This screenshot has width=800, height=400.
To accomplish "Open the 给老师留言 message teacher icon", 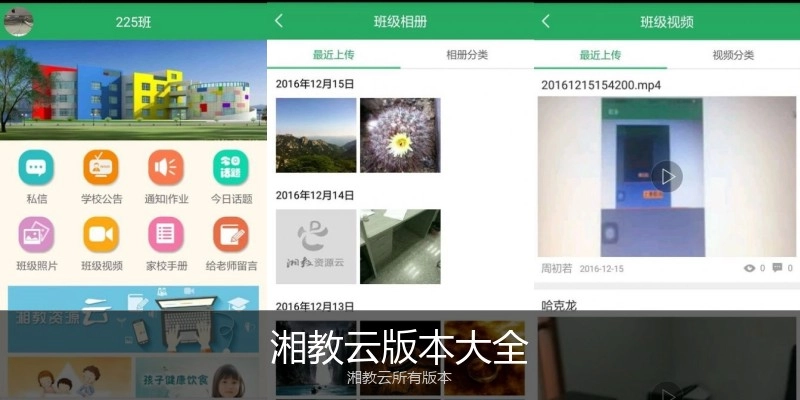I will click(231, 235).
